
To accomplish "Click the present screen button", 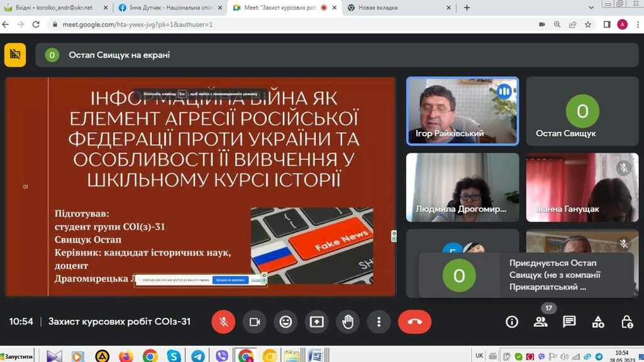I will pos(316,322).
